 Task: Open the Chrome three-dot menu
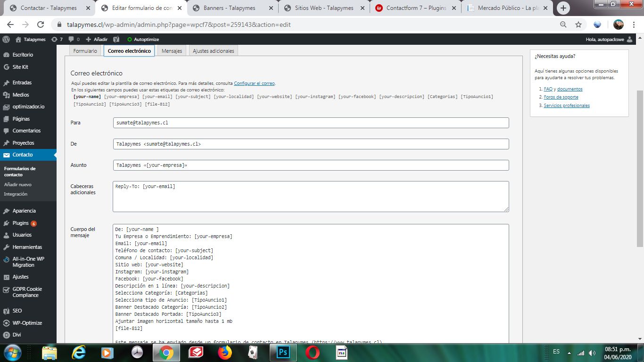pyautogui.click(x=634, y=25)
